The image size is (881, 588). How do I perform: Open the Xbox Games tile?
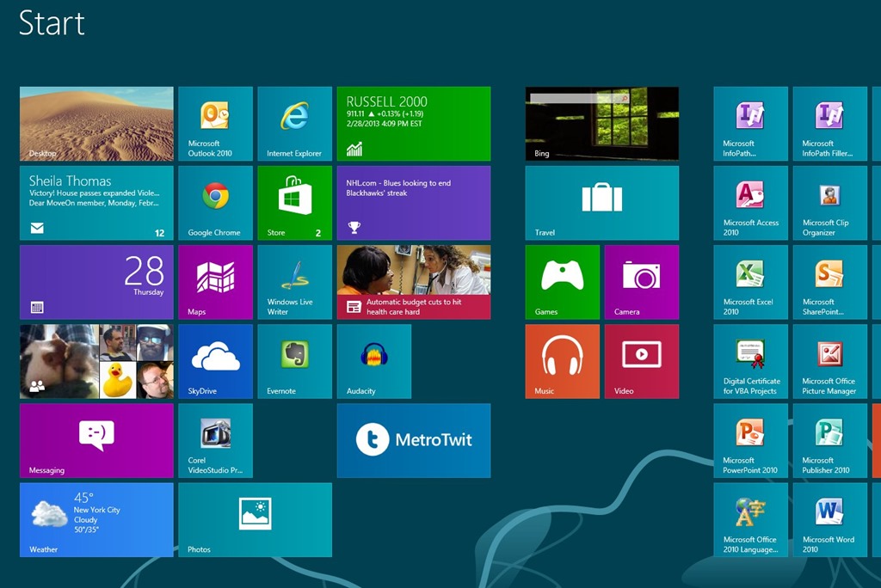(562, 282)
